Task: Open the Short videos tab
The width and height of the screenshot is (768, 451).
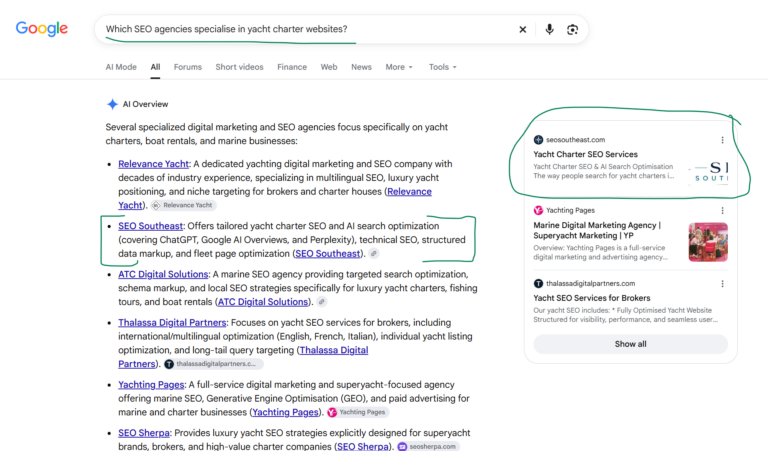Action: click(239, 67)
